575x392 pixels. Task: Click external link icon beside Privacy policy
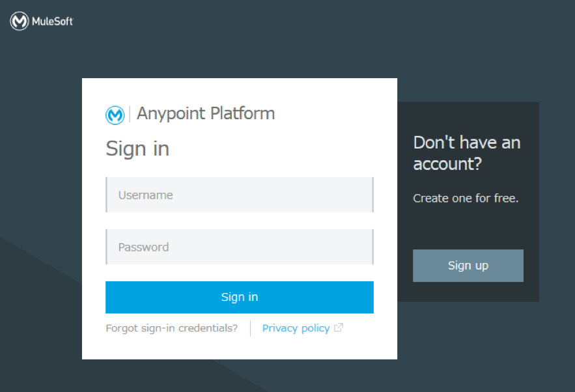coord(339,328)
